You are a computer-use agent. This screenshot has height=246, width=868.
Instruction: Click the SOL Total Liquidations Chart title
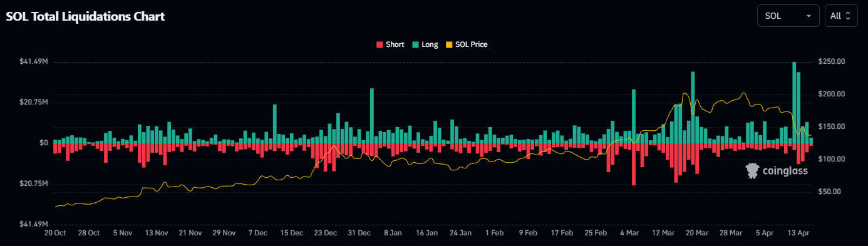[x=85, y=17]
